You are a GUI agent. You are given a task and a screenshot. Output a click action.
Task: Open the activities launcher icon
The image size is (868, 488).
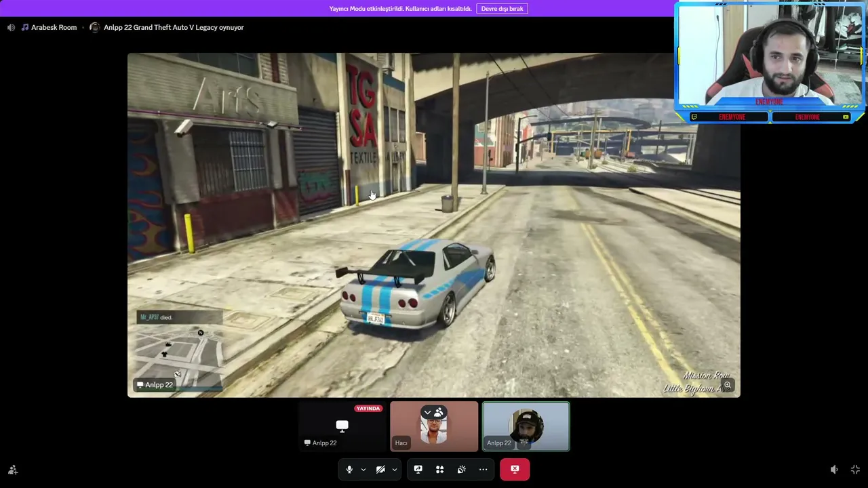(439, 469)
